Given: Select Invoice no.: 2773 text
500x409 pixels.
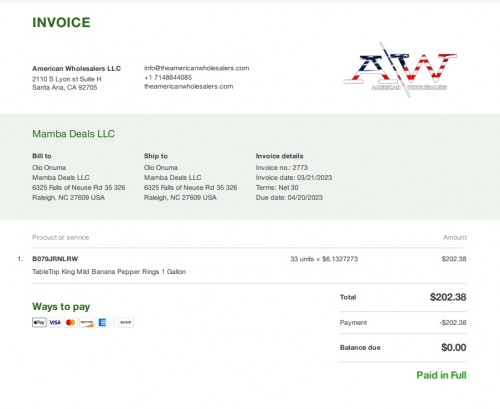Looking at the screenshot, I should tap(282, 167).
